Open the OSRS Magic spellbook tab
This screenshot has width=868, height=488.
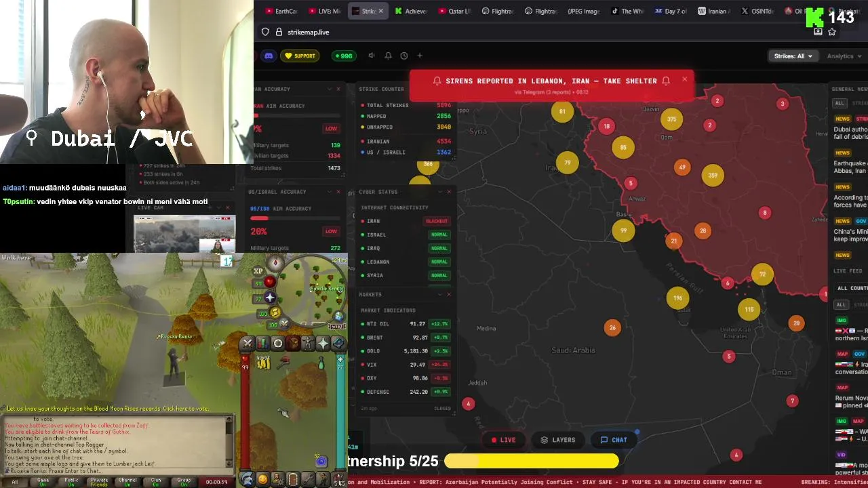(338, 344)
